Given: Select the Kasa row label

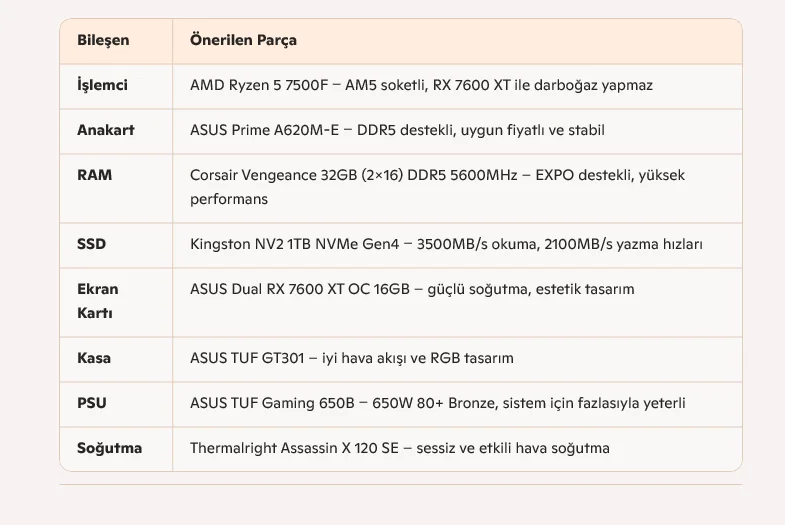Looking at the screenshot, I should click(94, 358).
